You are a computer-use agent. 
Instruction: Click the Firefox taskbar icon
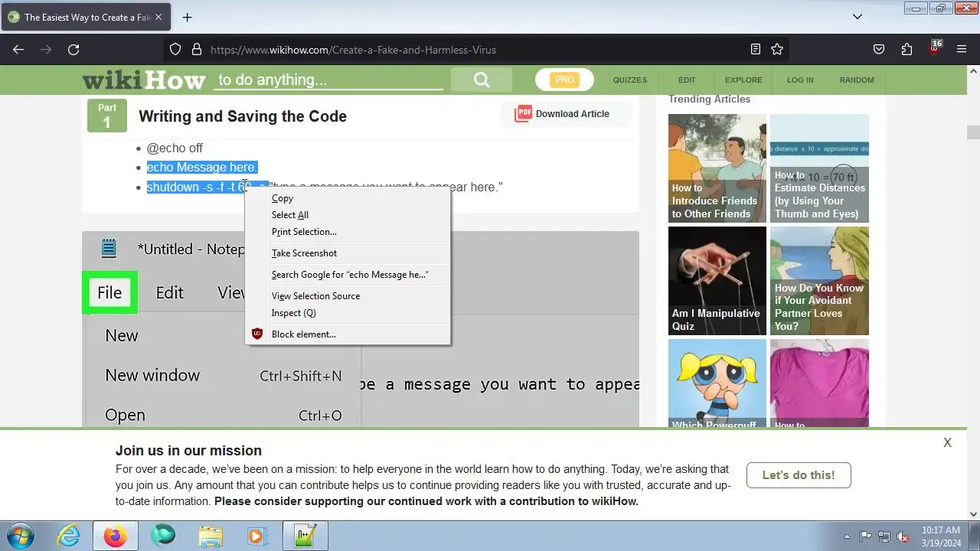(x=116, y=536)
